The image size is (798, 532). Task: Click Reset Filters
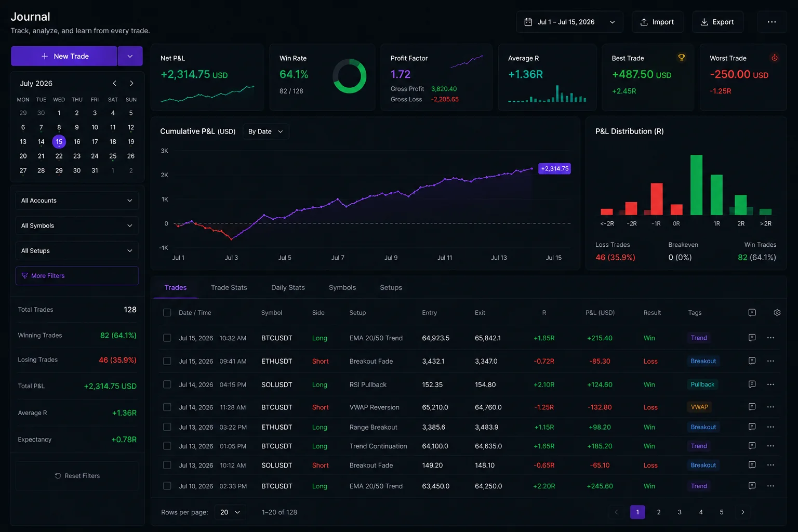77,476
